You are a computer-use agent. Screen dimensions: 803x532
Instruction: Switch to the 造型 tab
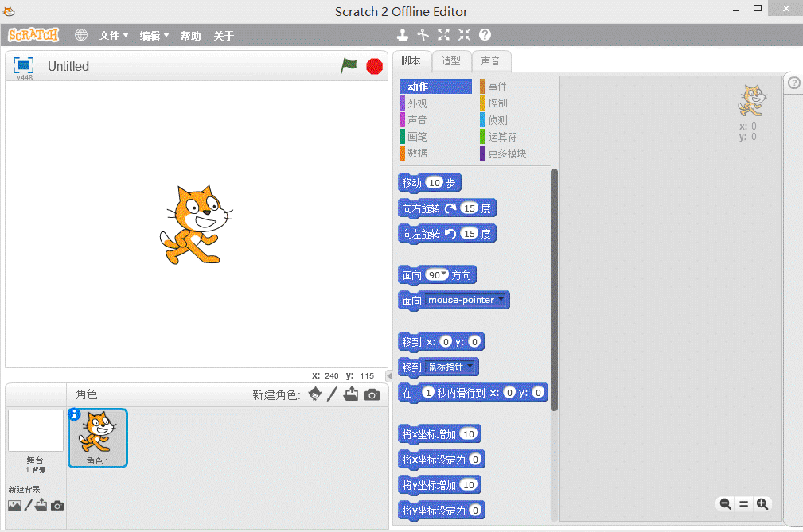pos(451,61)
